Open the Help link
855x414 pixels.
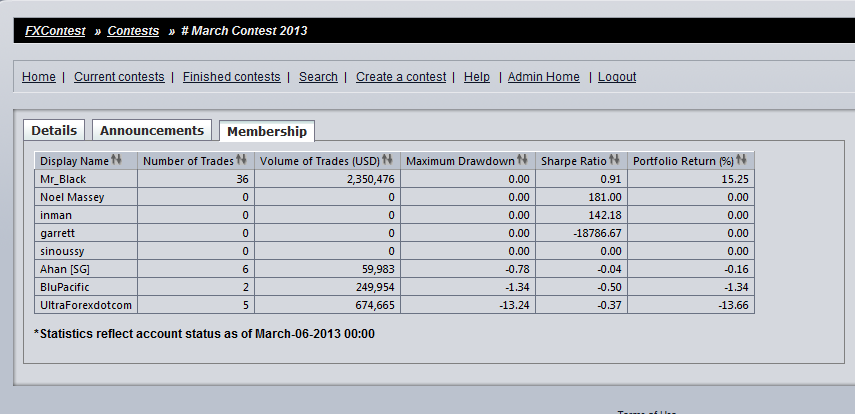(477, 77)
